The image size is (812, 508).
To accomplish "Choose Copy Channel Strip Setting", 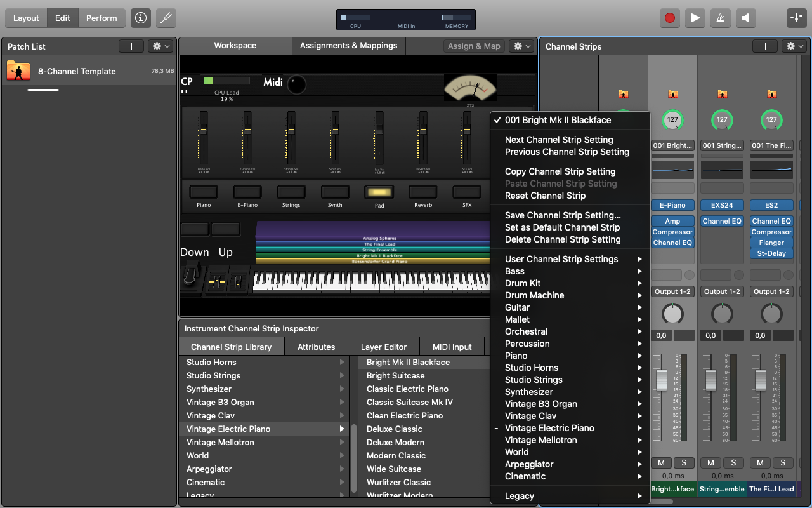I will 570,171.
